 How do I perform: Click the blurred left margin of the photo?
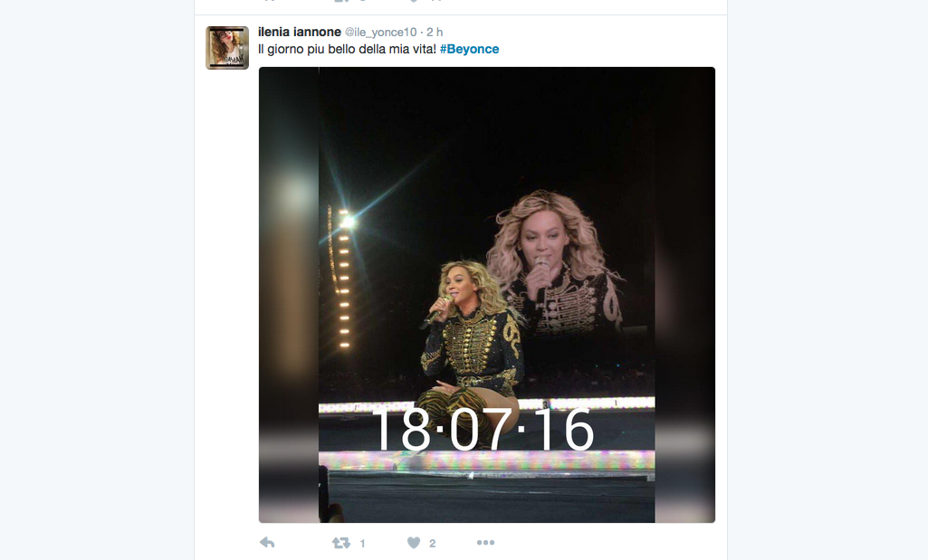pos(289,295)
